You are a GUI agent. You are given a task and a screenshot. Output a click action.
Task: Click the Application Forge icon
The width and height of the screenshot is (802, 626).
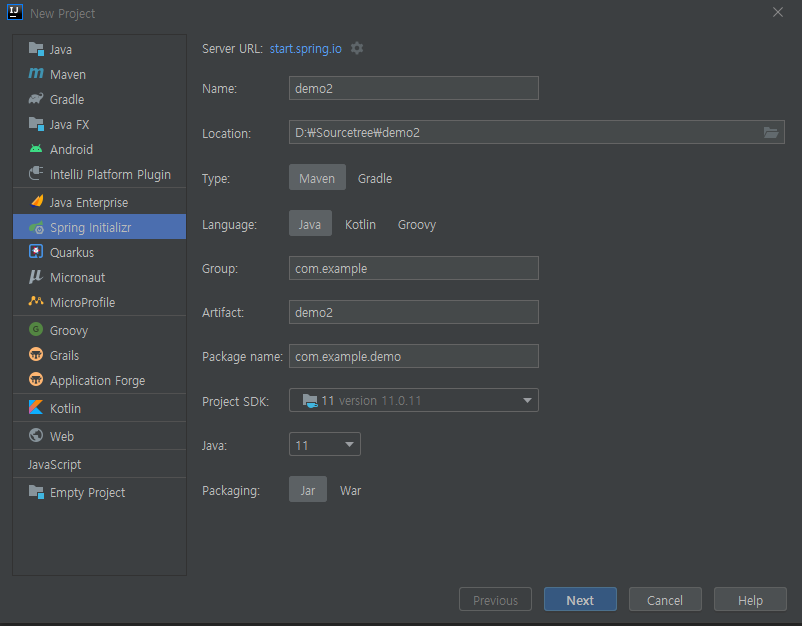[36, 379]
